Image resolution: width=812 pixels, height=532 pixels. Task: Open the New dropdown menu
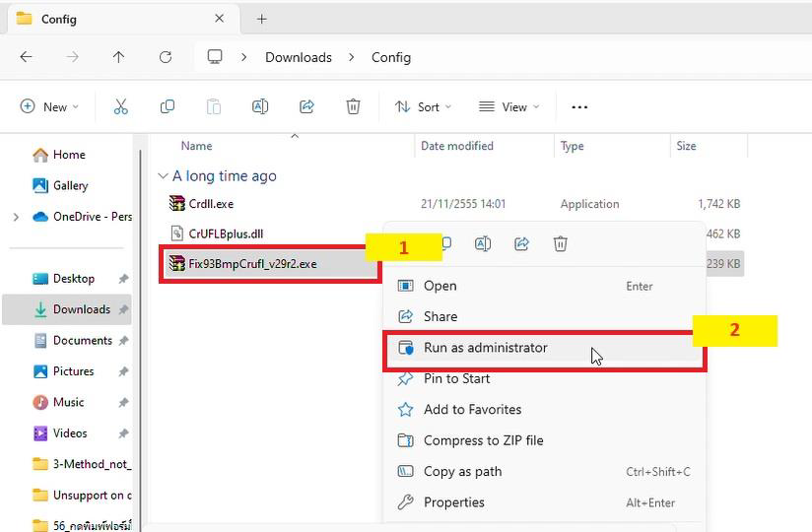coord(49,106)
